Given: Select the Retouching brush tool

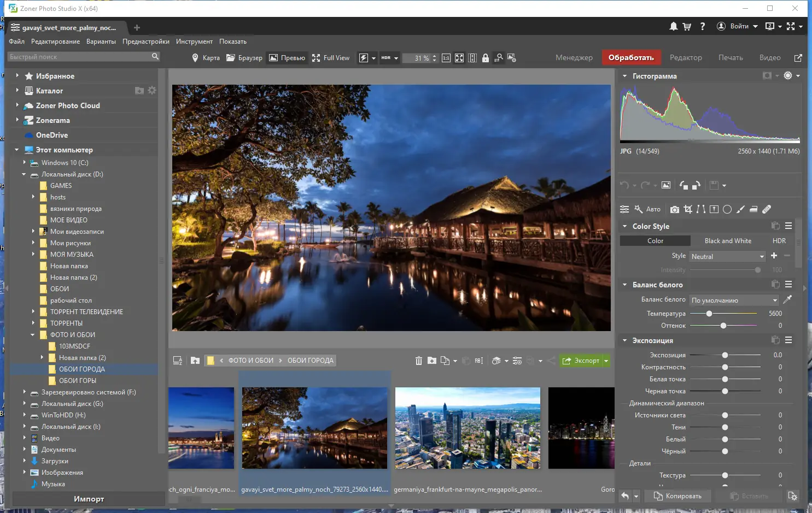Looking at the screenshot, I should [767, 209].
